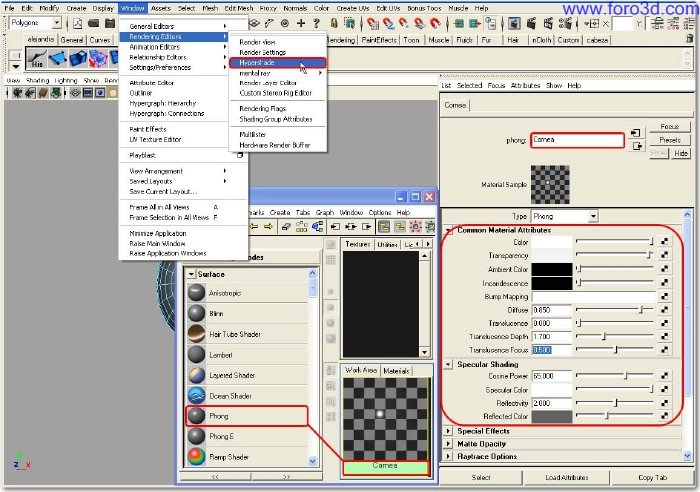Click the Select button at bottom
The width and height of the screenshot is (700, 492).
pyautogui.click(x=481, y=477)
